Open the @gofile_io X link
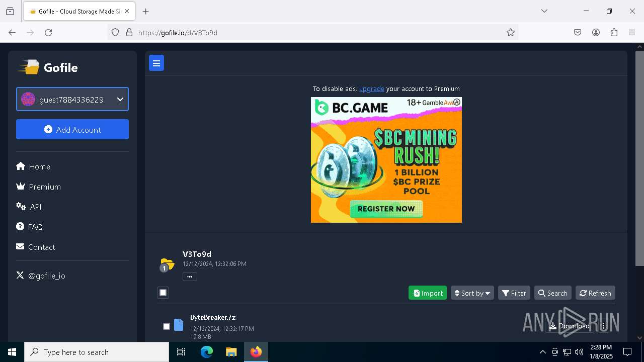This screenshot has height=362, width=644. [x=41, y=276]
